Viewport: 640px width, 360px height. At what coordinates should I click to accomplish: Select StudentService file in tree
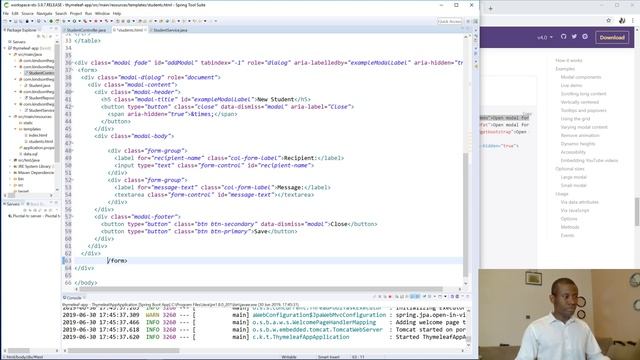(40, 111)
